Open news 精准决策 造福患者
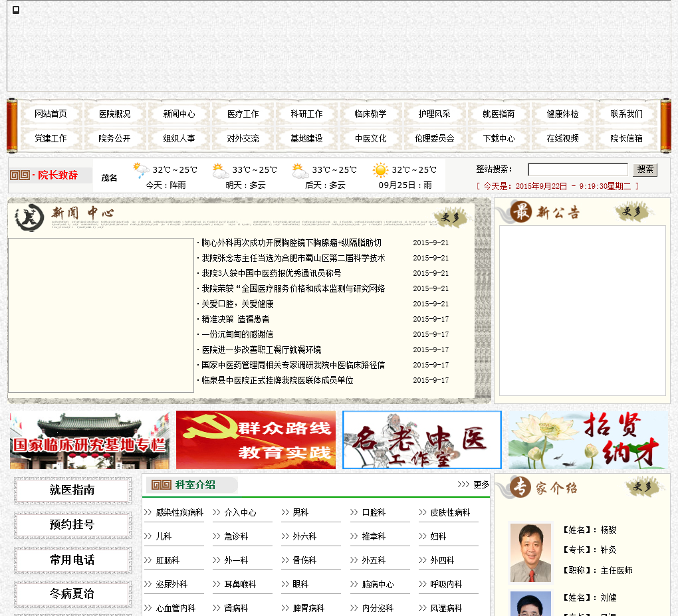The height and width of the screenshot is (616, 678). coord(235,319)
